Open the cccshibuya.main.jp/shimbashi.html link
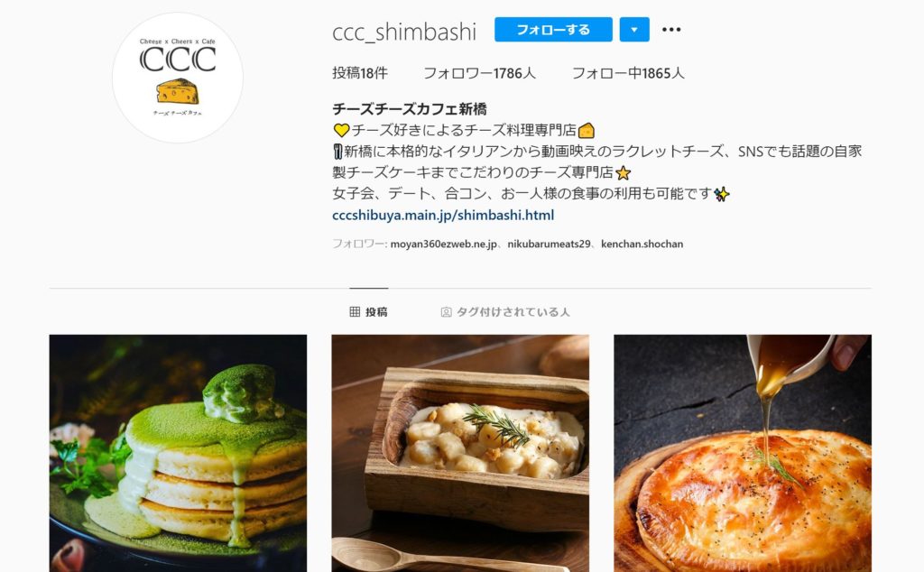The image size is (924, 572). [443, 215]
